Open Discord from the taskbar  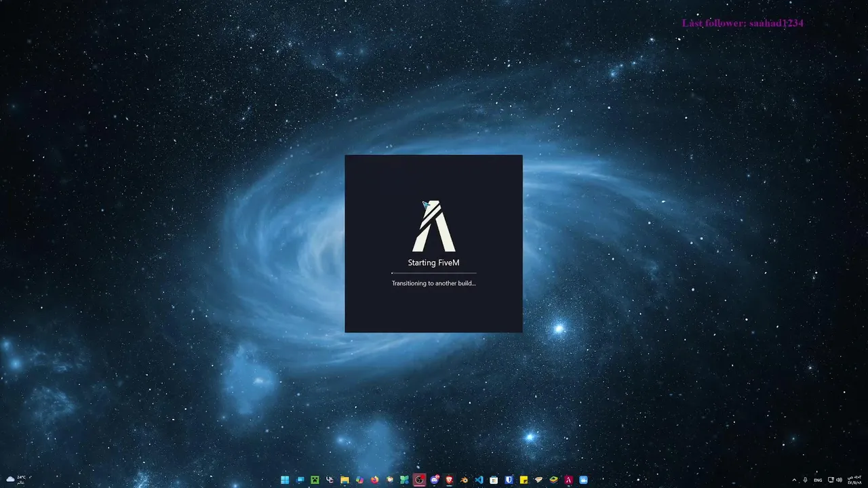[434, 480]
